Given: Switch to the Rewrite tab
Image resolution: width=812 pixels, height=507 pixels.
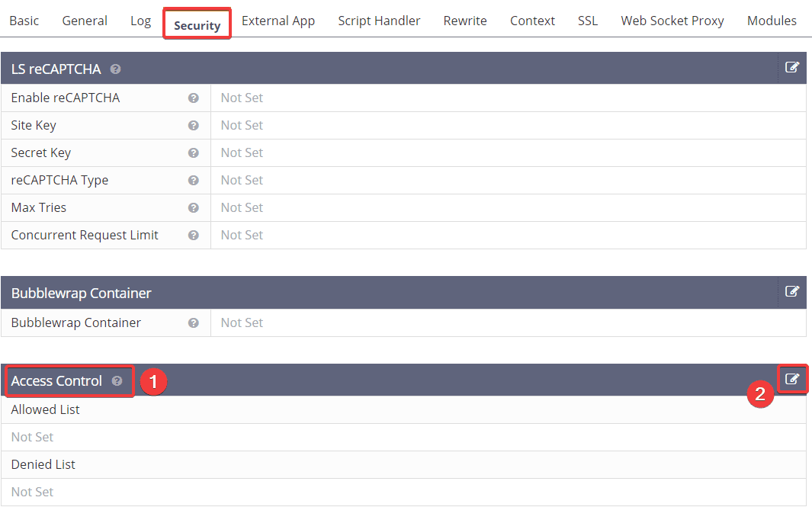Looking at the screenshot, I should 465,21.
